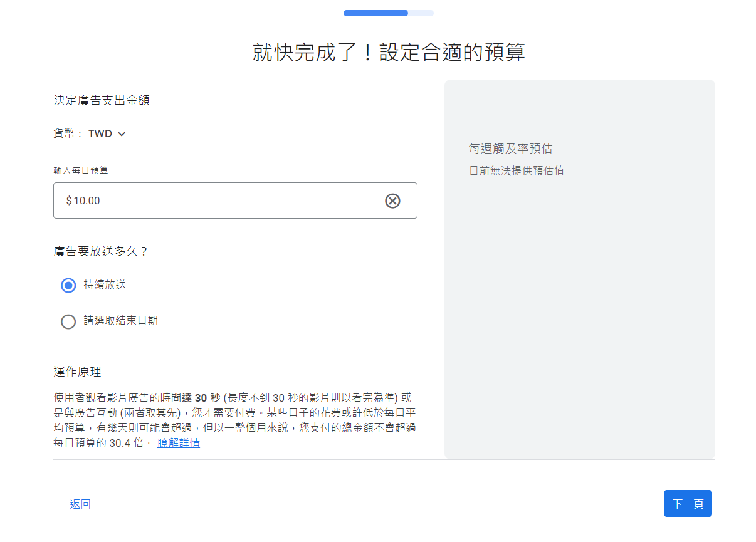This screenshot has height=542, width=756.
Task: Go back with the 返回 button
Action: [80, 504]
